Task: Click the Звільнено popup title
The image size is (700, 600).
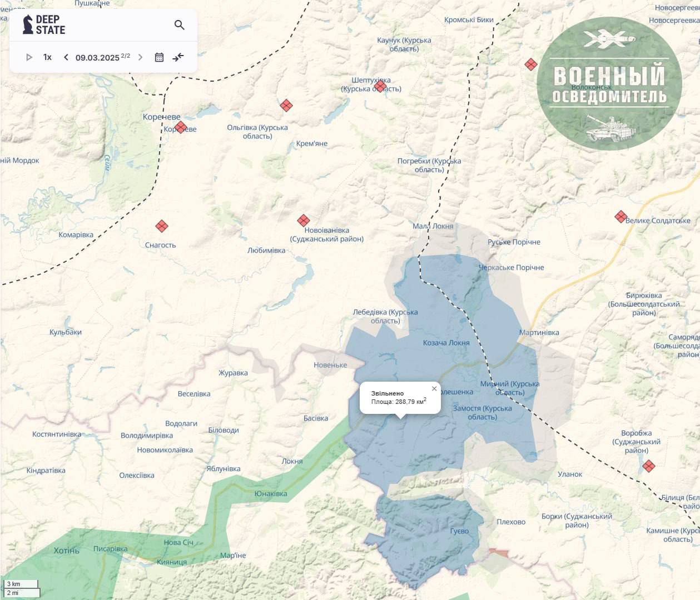Action: click(388, 393)
